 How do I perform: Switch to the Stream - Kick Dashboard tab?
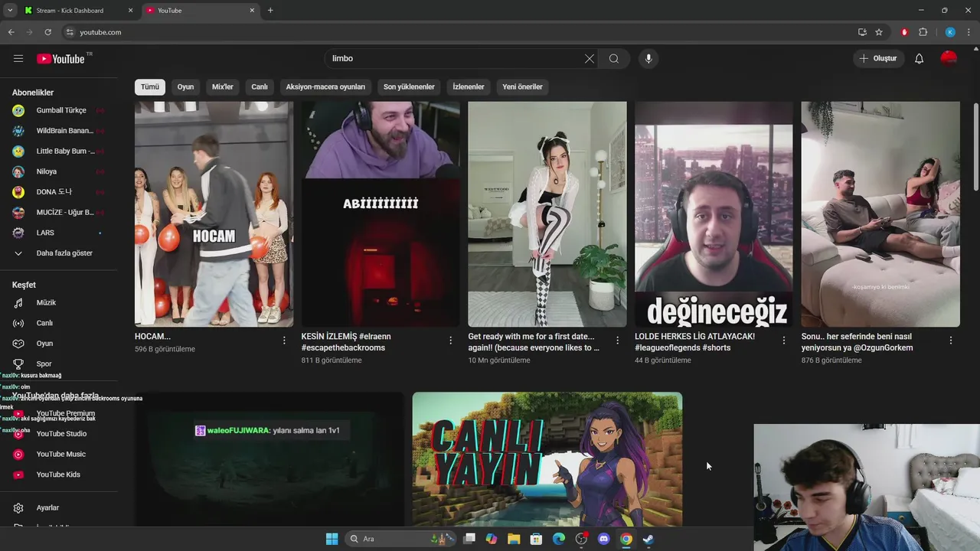[78, 11]
